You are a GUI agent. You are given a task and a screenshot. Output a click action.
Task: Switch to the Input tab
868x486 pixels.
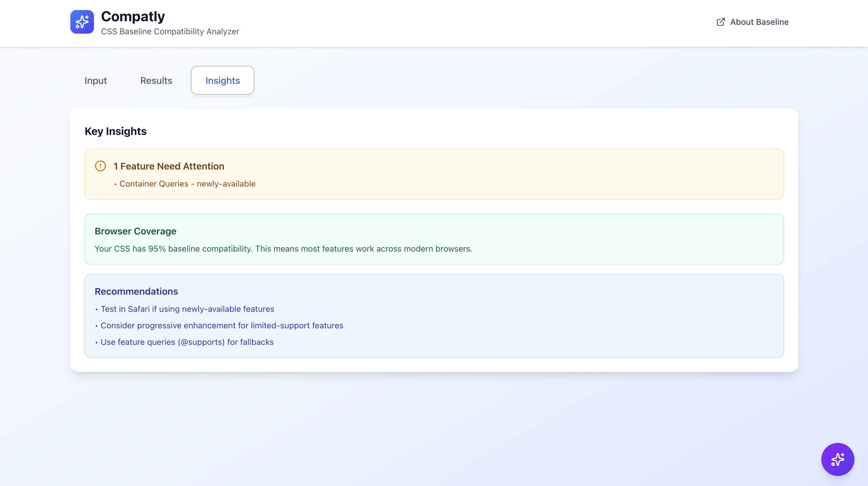96,81
